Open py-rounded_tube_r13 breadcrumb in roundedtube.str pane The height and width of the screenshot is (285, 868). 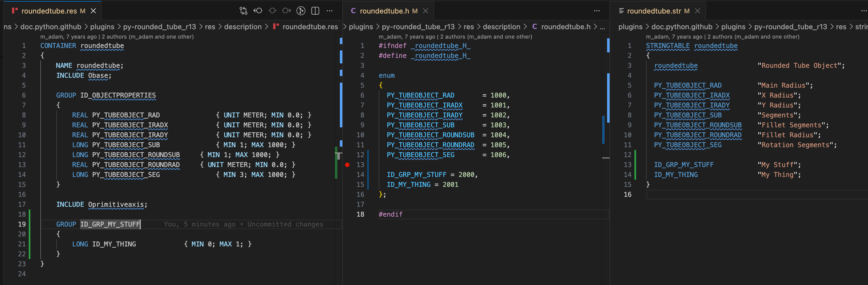pyautogui.click(x=790, y=26)
